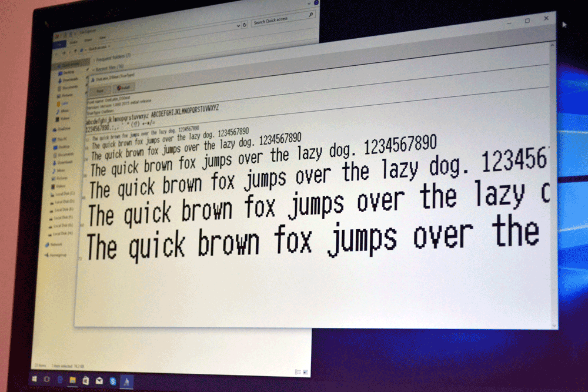Open Local Disk (H:) in navigation pane
Screen dimensions: 588x392
[x=61, y=233]
